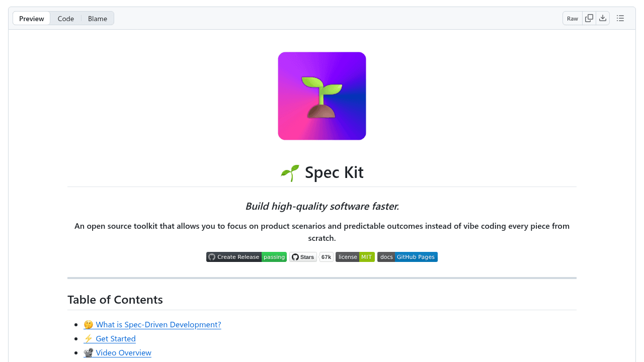Click the Create Release passing badge
The height and width of the screenshot is (362, 644).
pos(246,257)
